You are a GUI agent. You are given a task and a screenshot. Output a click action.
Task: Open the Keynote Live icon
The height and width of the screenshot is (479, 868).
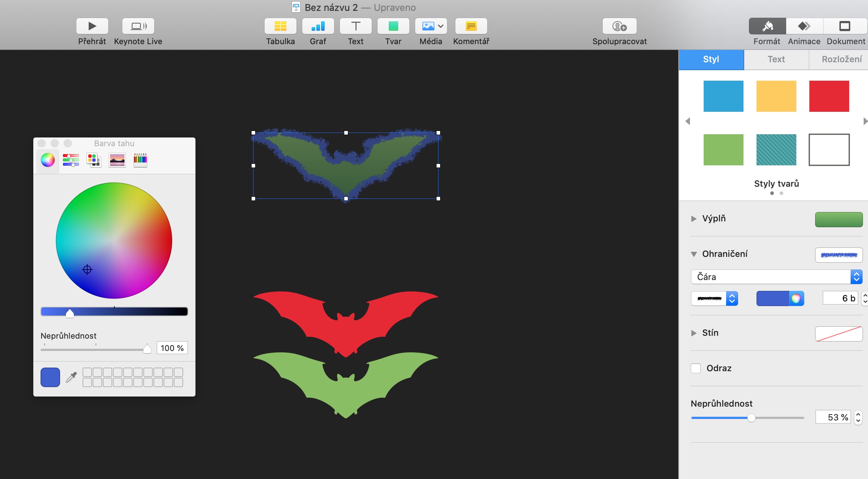coord(138,26)
